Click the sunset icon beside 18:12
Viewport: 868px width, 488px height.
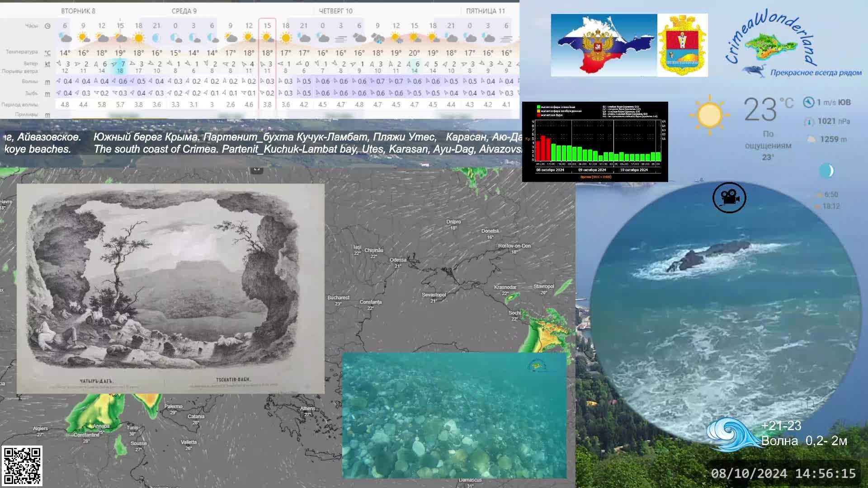pyautogui.click(x=817, y=206)
